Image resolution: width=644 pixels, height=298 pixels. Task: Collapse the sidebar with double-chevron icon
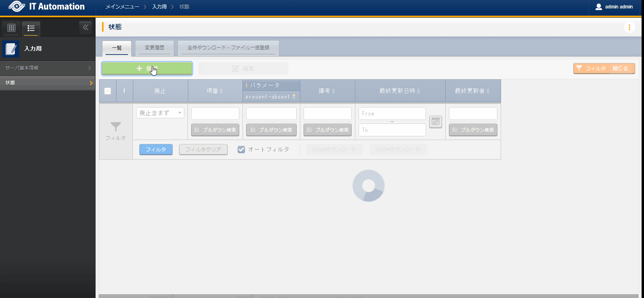[x=86, y=27]
